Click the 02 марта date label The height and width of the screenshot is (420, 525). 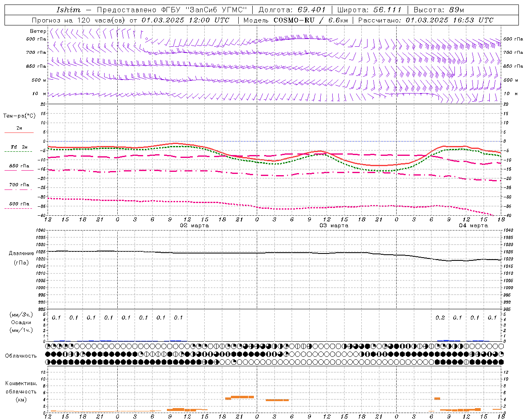194,226
